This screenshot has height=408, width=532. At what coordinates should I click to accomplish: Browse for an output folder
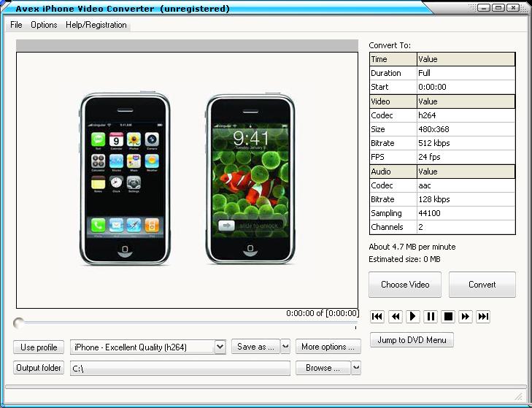[323, 368]
